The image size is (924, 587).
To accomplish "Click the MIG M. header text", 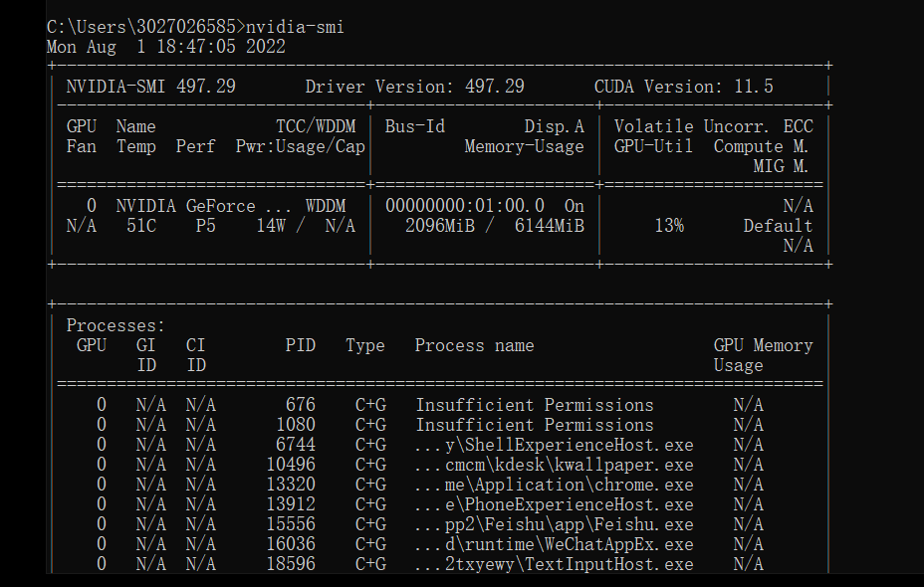I will point(781,166).
